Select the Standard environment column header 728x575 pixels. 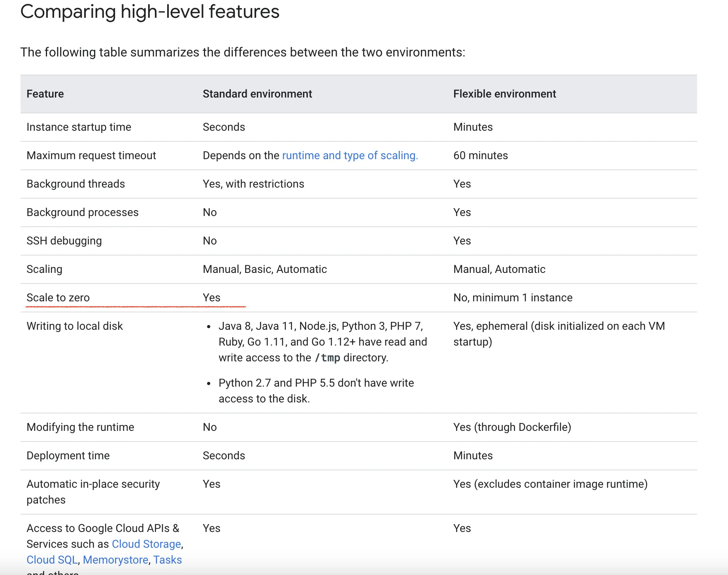coord(257,94)
